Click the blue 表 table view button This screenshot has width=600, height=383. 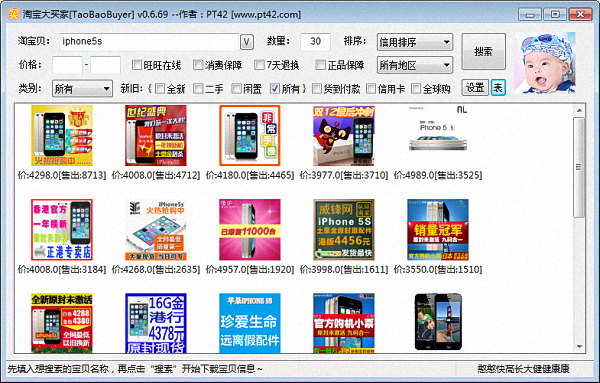click(498, 88)
